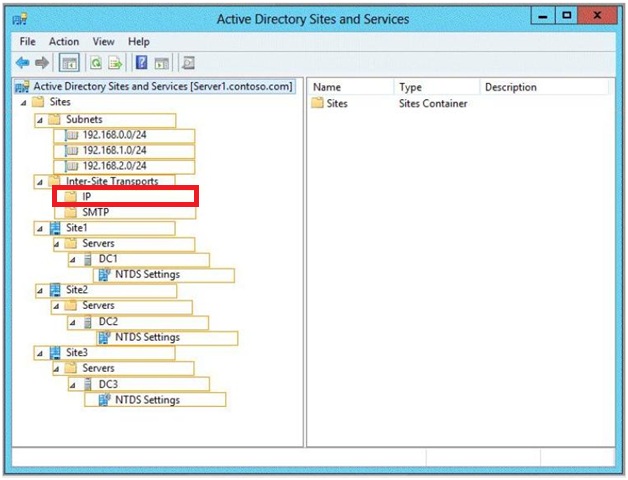The width and height of the screenshot is (628, 480).
Task: Open the Help toolbar icon
Action: (x=142, y=63)
